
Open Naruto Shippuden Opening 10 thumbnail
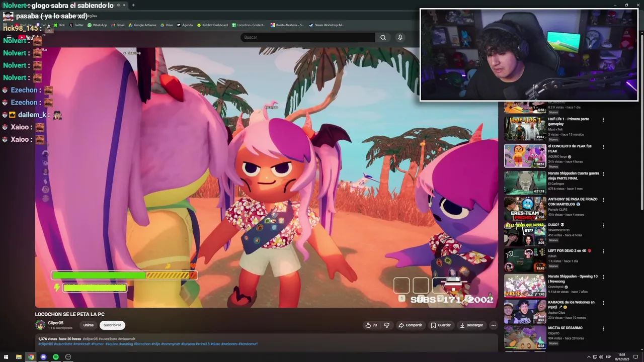pyautogui.click(x=525, y=286)
